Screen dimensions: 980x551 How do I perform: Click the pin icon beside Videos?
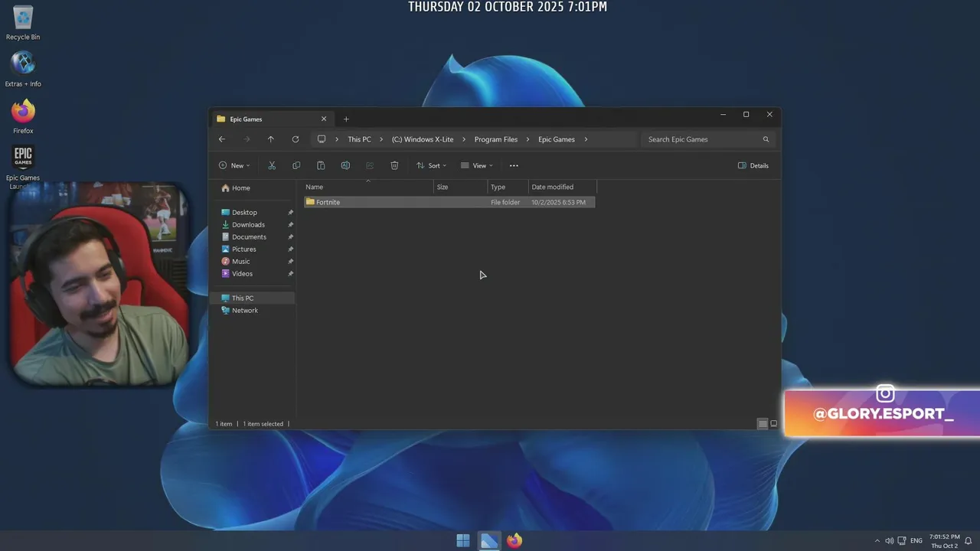pyautogui.click(x=290, y=273)
